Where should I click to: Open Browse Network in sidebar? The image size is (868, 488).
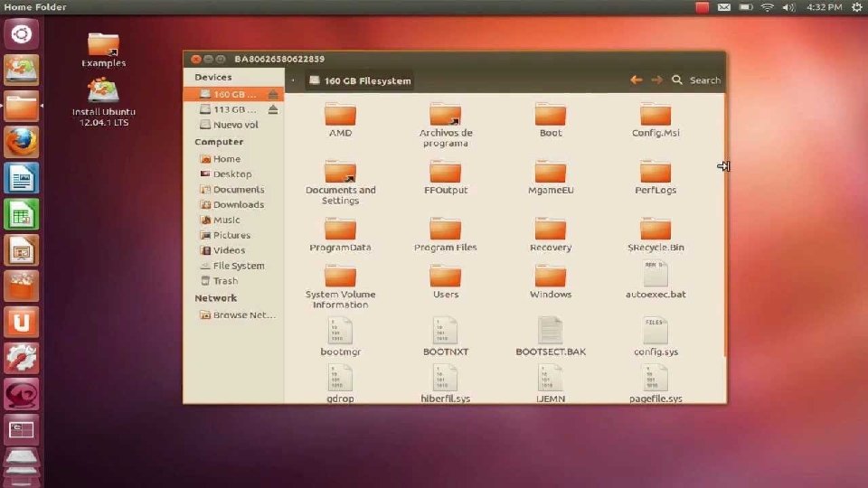coord(233,314)
